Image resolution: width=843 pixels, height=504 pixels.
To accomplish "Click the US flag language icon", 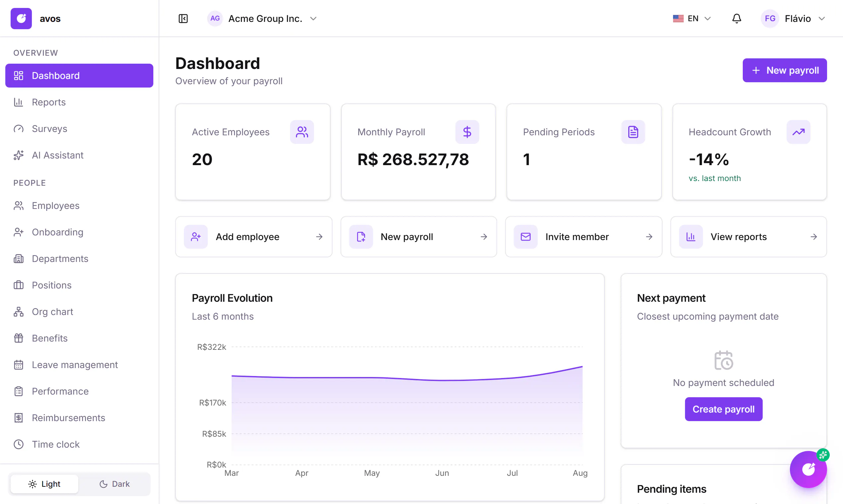I will [678, 18].
